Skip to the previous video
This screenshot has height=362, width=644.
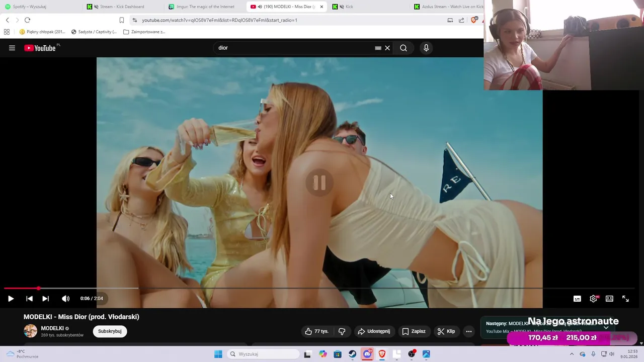[x=29, y=299]
